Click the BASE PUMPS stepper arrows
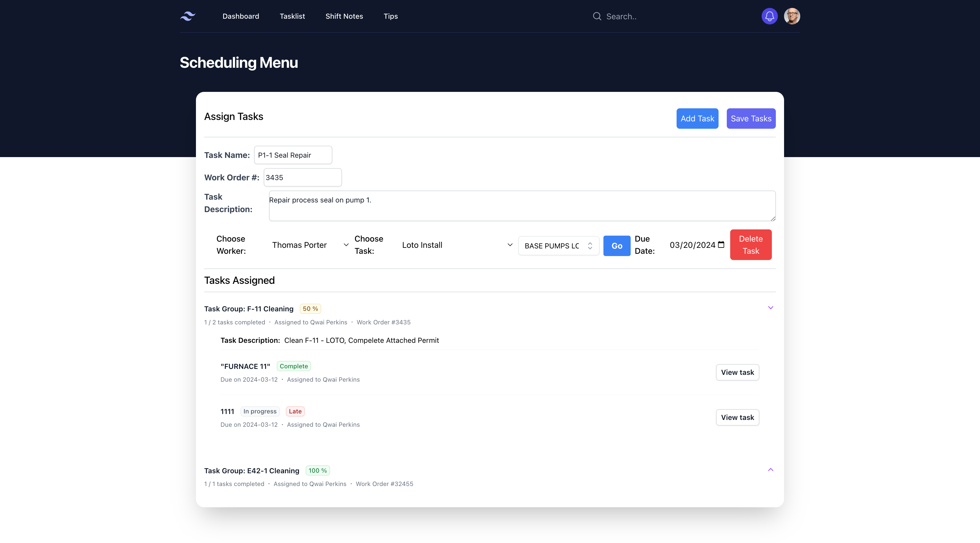Image resolution: width=980 pixels, height=543 pixels. [x=590, y=246]
